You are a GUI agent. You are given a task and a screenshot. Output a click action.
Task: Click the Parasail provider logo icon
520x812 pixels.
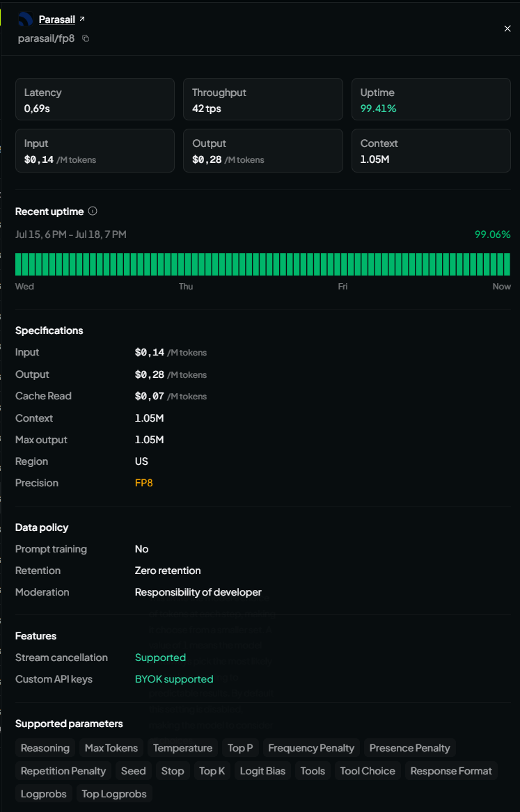(25, 19)
